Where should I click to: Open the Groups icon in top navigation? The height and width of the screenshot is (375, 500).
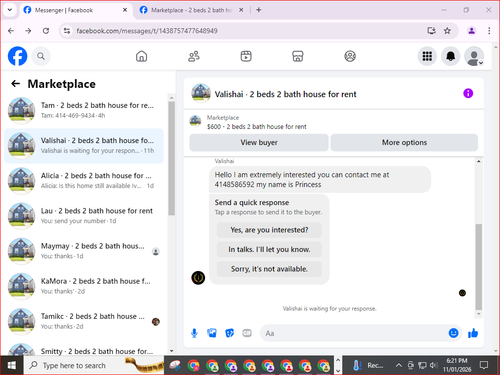click(x=350, y=56)
